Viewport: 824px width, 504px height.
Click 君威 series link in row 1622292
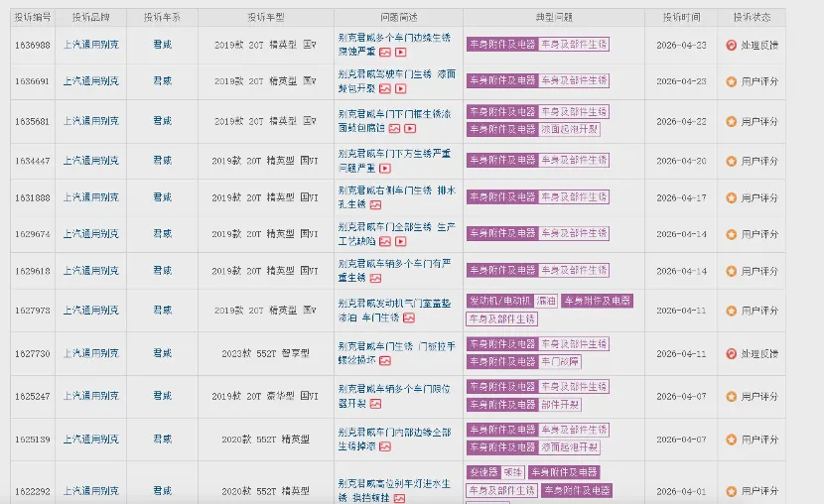[163, 491]
